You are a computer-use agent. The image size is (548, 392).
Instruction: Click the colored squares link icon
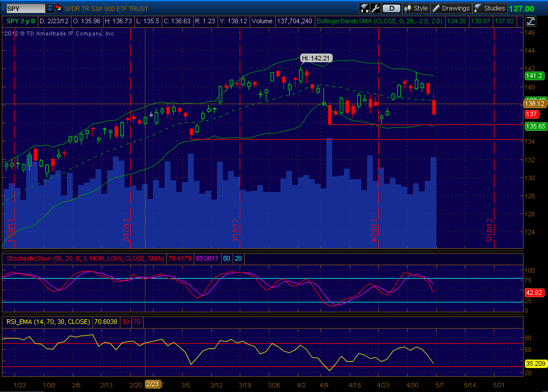point(59,8)
